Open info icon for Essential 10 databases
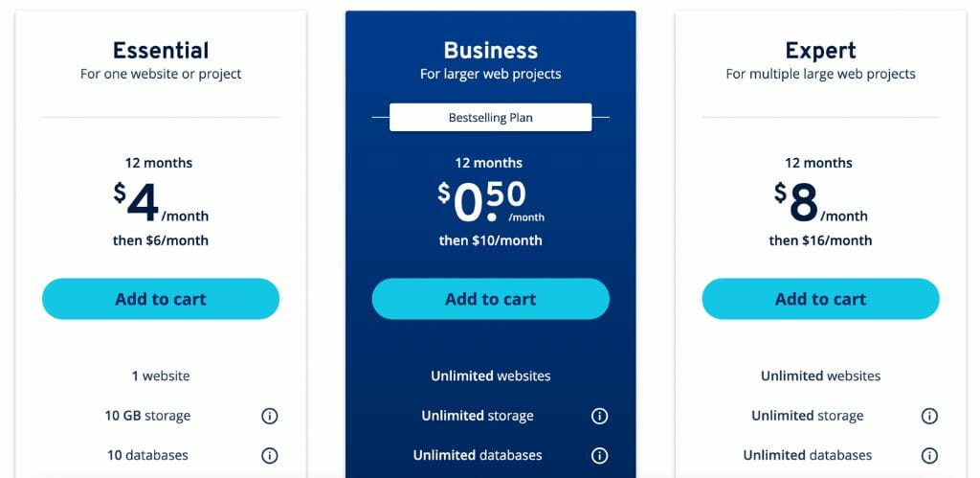The image size is (980, 478). coord(269,455)
